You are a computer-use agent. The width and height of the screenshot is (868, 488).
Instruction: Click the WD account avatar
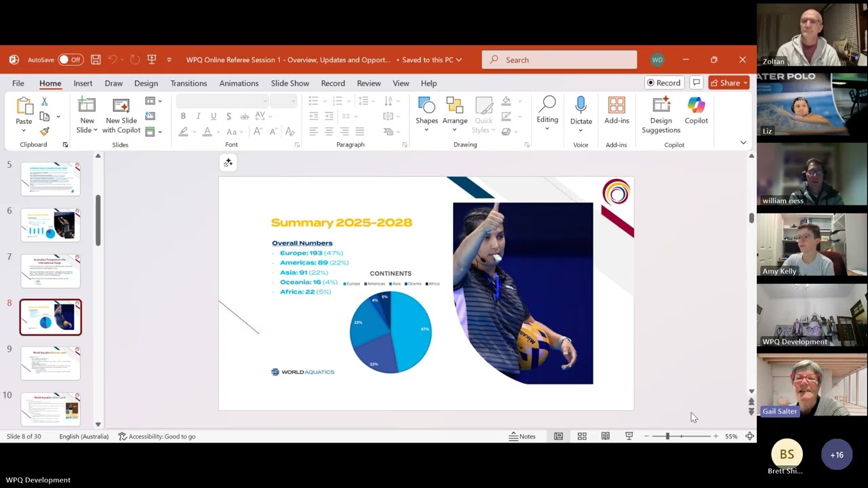point(657,60)
